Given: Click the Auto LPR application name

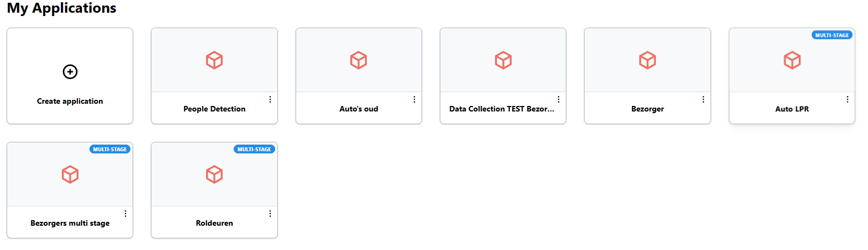Looking at the screenshot, I should point(792,109).
